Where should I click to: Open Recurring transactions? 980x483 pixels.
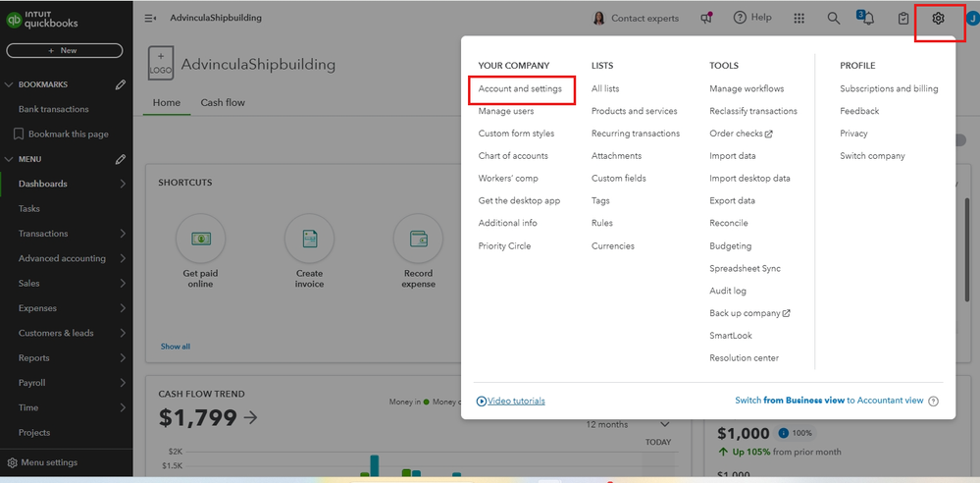tap(636, 134)
